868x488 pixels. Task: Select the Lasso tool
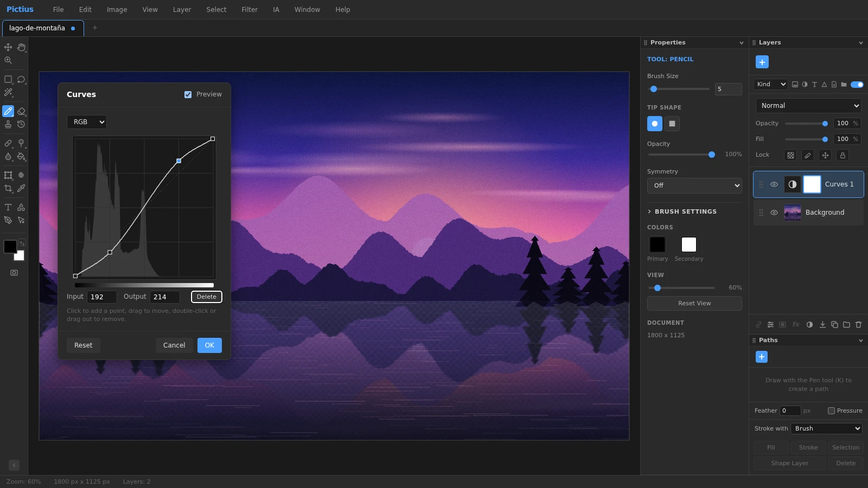pos(21,79)
